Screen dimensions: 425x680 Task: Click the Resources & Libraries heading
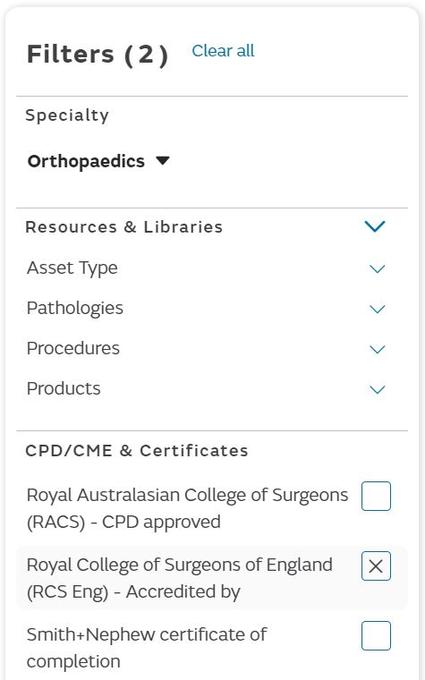tap(124, 227)
